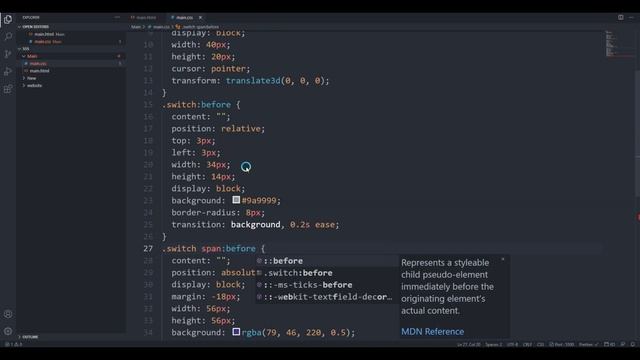Open the Search view in activity bar
Viewport: 640px width, 360px height.
point(8,36)
